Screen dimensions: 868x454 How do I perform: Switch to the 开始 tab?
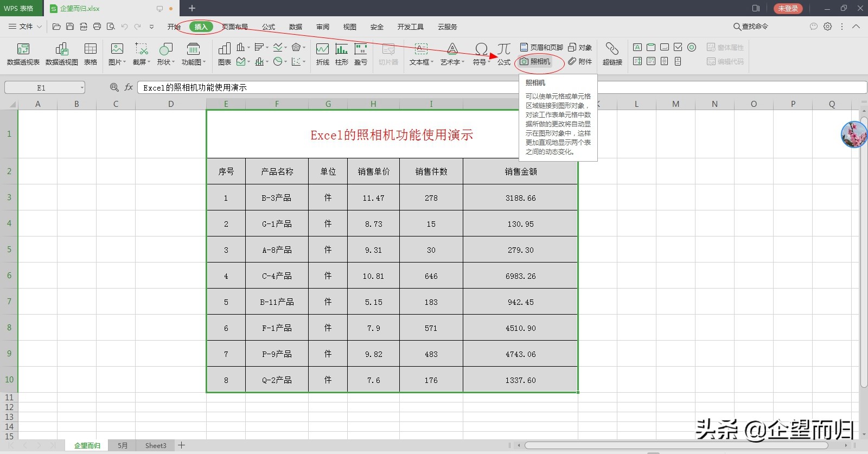coord(174,27)
